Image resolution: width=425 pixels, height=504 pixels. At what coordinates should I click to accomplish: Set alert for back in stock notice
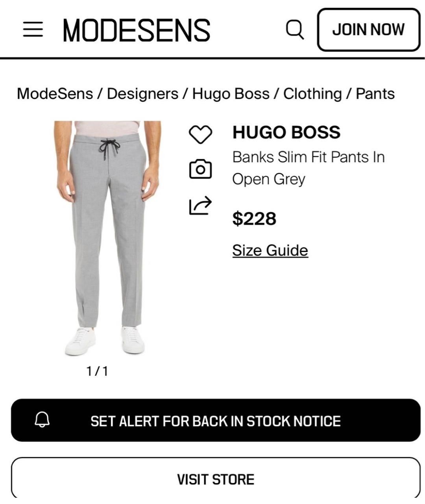(216, 420)
